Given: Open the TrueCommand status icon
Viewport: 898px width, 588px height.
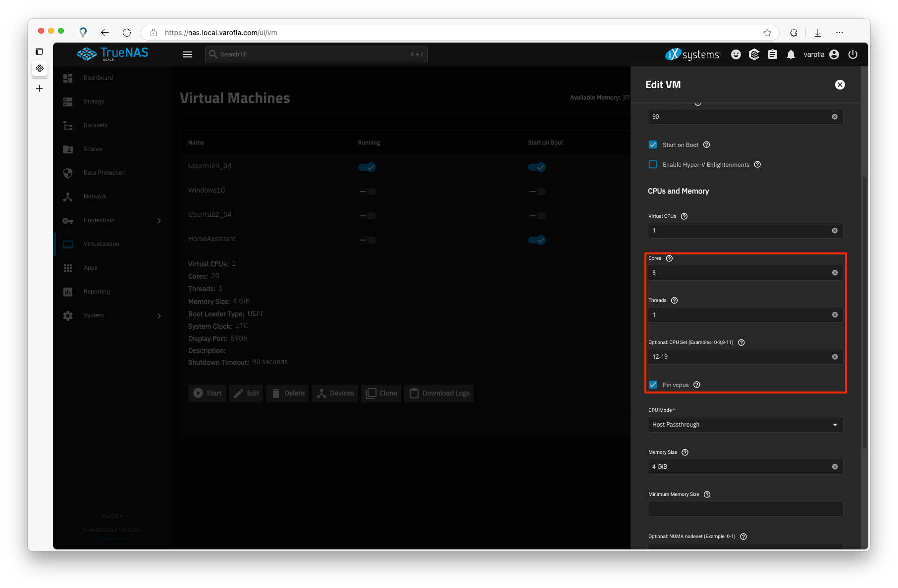Looking at the screenshot, I should pyautogui.click(x=754, y=54).
